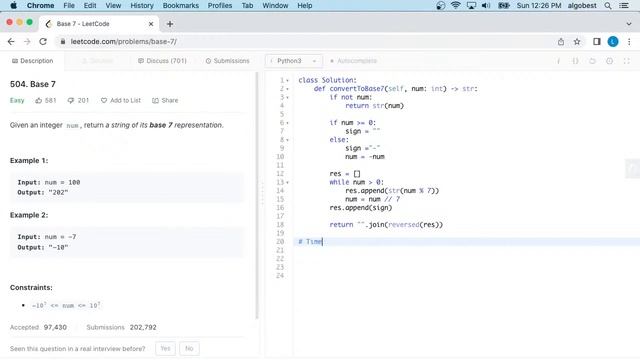Collapse code fold arrow on line 13
The height and width of the screenshot is (360, 640).
(x=287, y=182)
